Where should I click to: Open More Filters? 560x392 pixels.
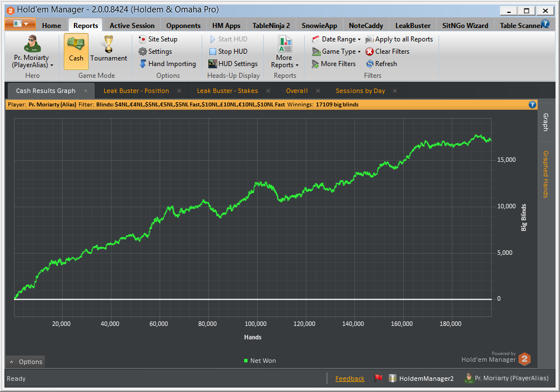click(334, 64)
